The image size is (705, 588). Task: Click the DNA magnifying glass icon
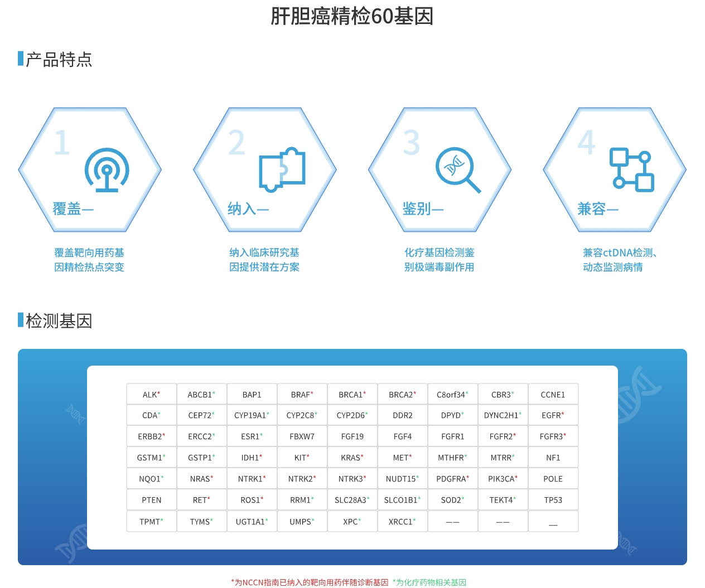(458, 170)
